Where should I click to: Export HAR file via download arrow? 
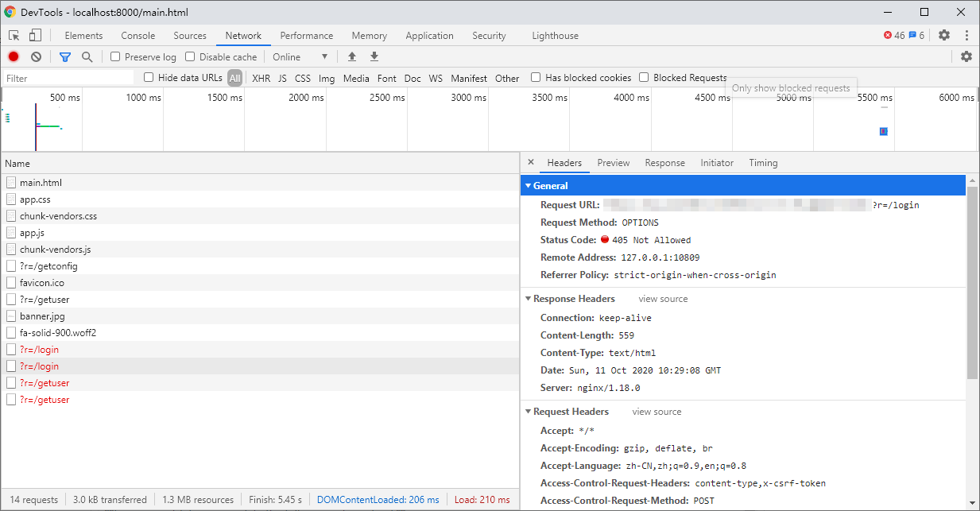click(x=374, y=56)
